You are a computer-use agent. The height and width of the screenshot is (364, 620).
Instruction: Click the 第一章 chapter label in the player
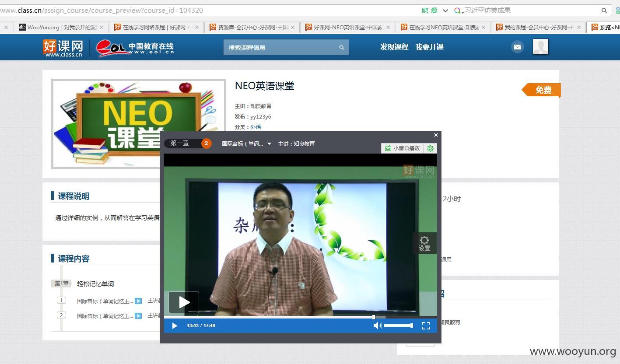coord(180,143)
